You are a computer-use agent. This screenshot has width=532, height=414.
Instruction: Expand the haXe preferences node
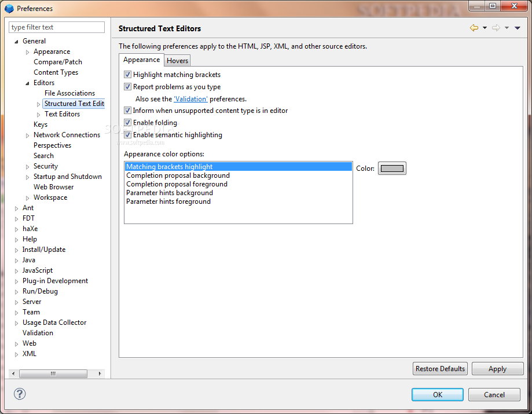click(16, 229)
